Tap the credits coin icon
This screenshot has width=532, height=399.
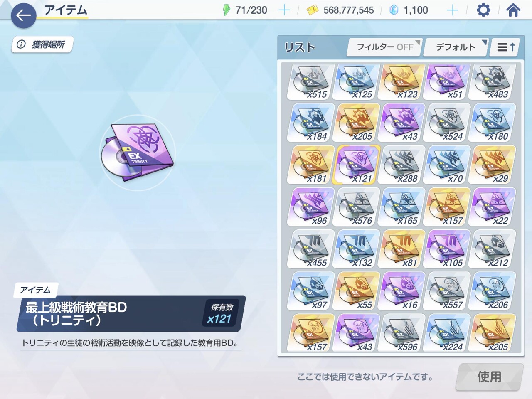[x=313, y=10]
